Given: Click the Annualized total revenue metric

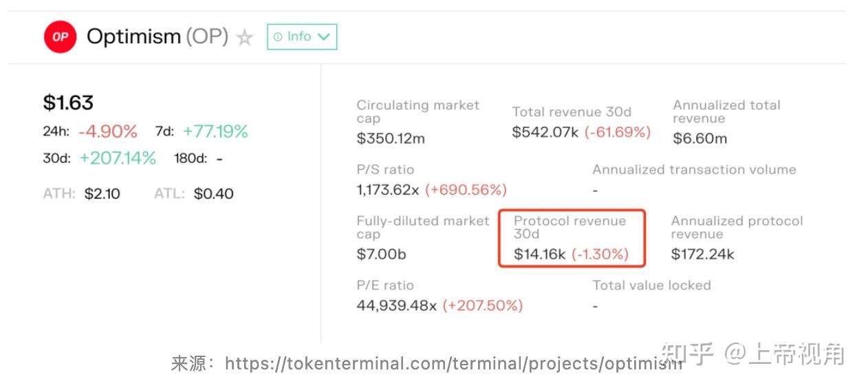Looking at the screenshot, I should click(726, 111).
